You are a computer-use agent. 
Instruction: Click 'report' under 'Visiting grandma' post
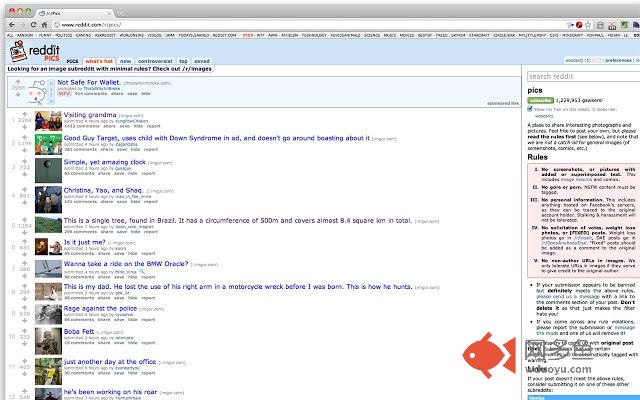point(153,126)
